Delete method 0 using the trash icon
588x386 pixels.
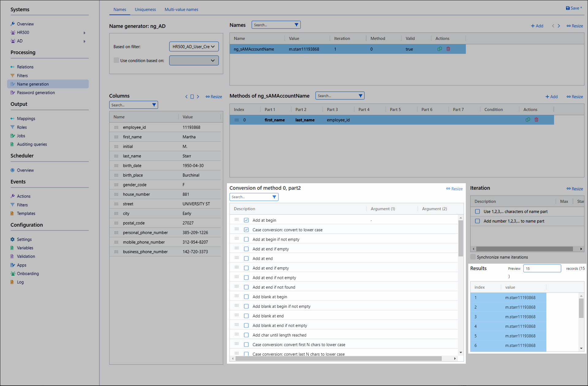point(536,120)
